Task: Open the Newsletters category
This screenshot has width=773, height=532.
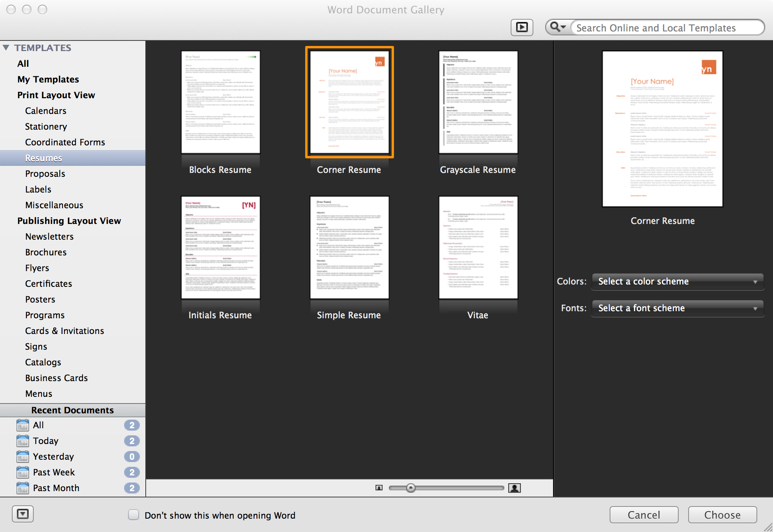Action: 49,237
